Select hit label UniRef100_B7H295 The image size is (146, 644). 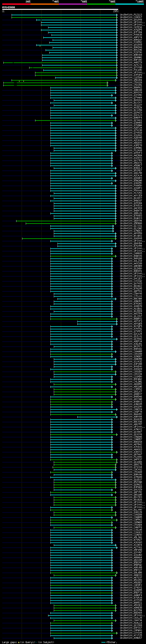tap(131, 289)
